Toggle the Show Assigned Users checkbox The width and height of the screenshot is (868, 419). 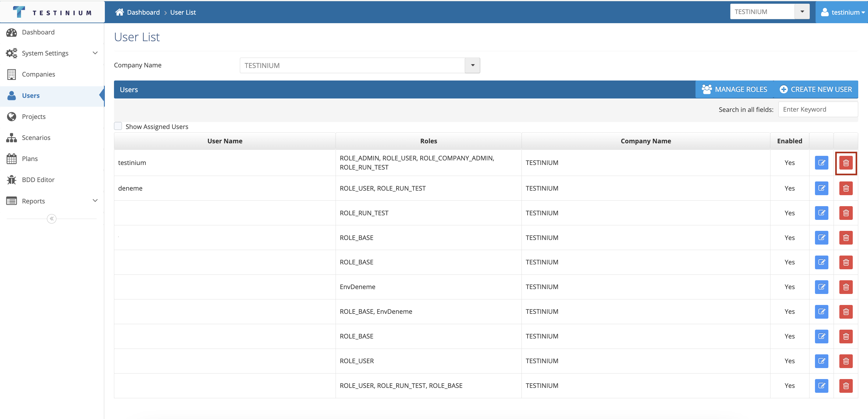pyautogui.click(x=118, y=126)
